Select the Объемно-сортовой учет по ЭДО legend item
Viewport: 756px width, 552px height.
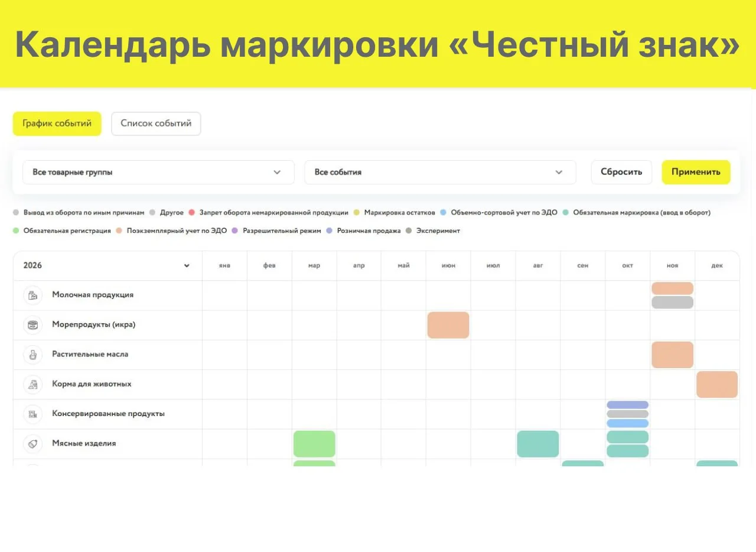[x=498, y=212]
